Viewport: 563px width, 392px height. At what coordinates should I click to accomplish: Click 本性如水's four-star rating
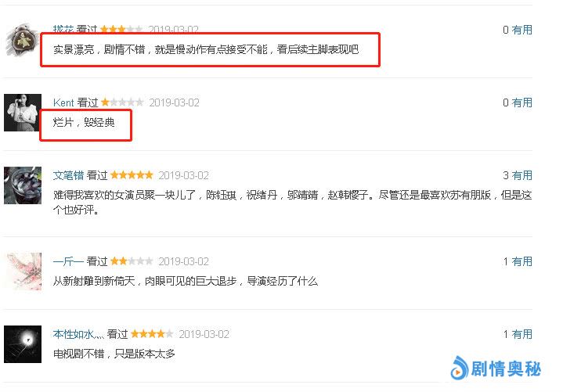tap(152, 334)
